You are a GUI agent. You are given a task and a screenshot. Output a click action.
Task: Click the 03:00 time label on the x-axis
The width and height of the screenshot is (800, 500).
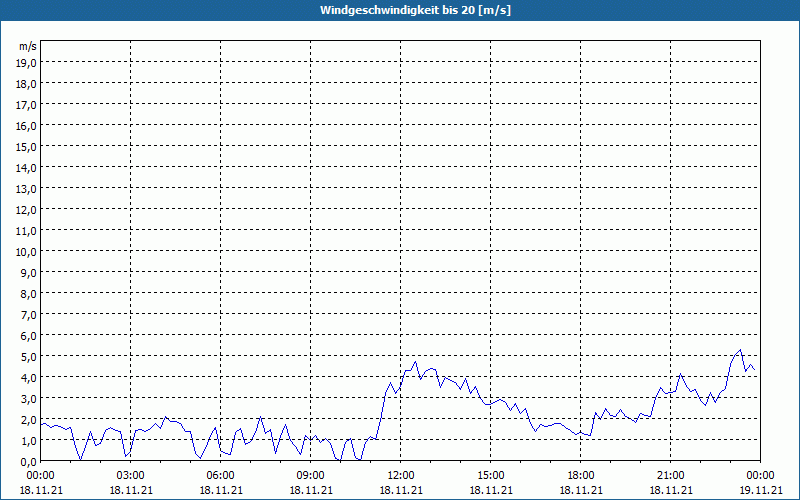click(131, 475)
